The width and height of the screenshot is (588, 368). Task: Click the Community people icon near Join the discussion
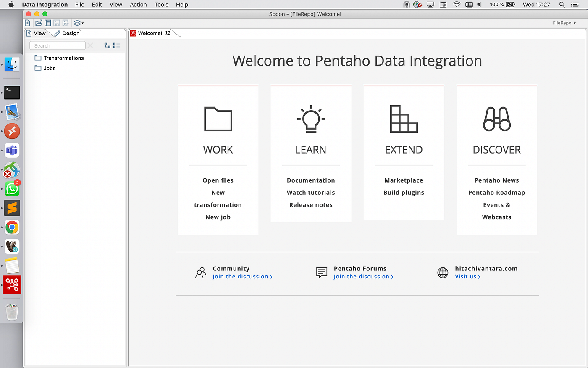tap(201, 273)
